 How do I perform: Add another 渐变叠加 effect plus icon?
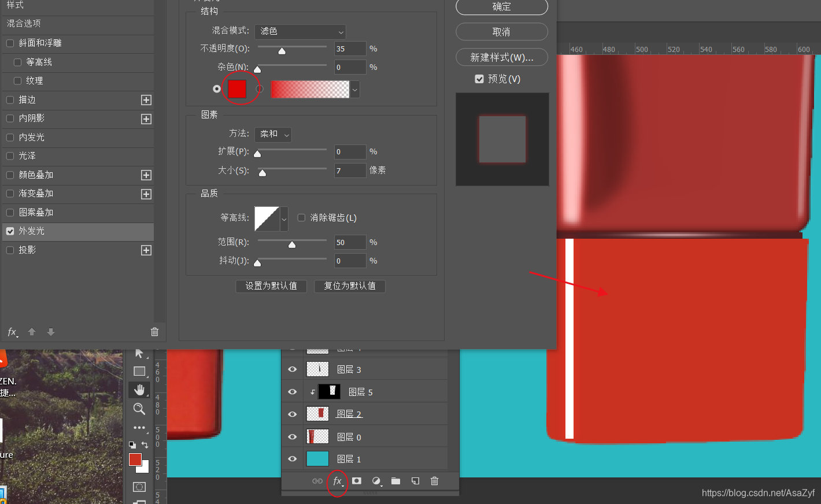pos(146,194)
